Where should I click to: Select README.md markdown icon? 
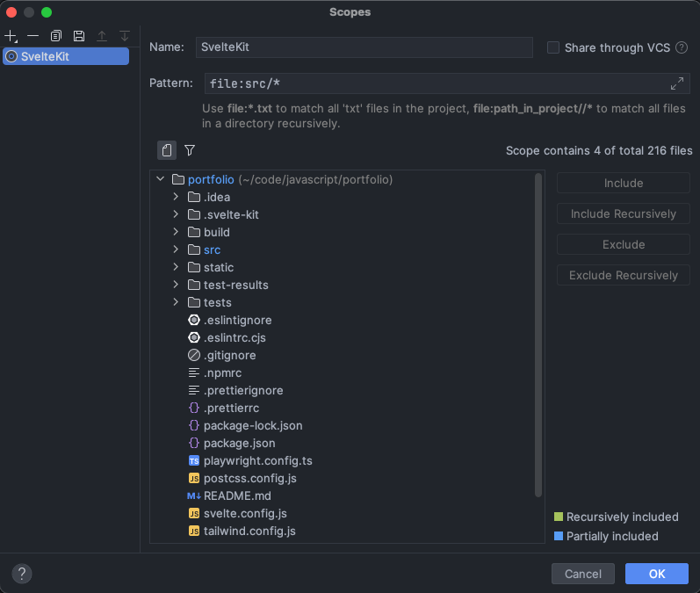click(x=194, y=495)
